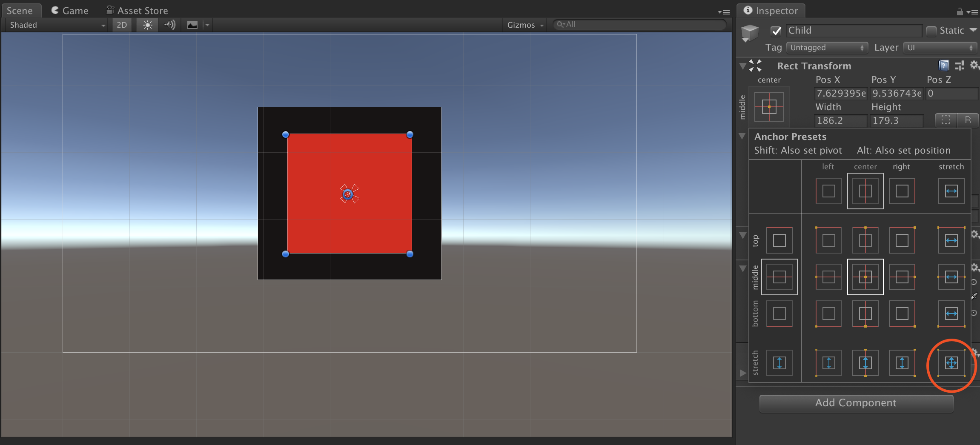Open Rect Transform presets icon
Screen dimensions: 980x445
click(x=959, y=66)
